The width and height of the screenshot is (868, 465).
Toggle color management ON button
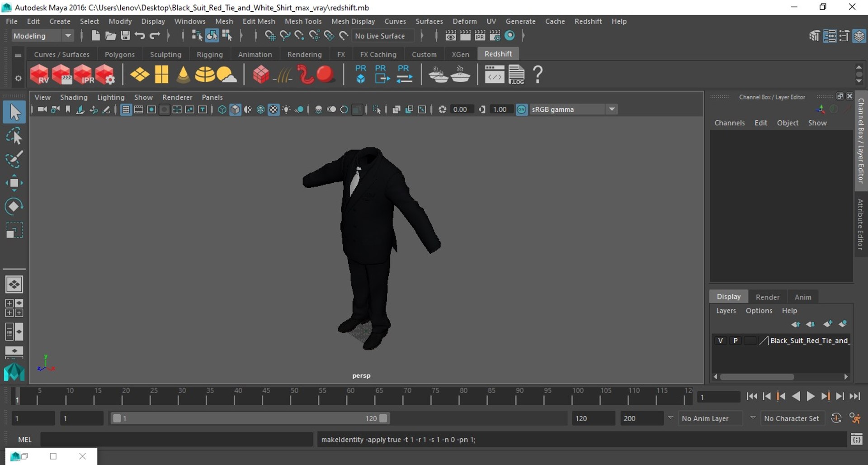pyautogui.click(x=522, y=109)
